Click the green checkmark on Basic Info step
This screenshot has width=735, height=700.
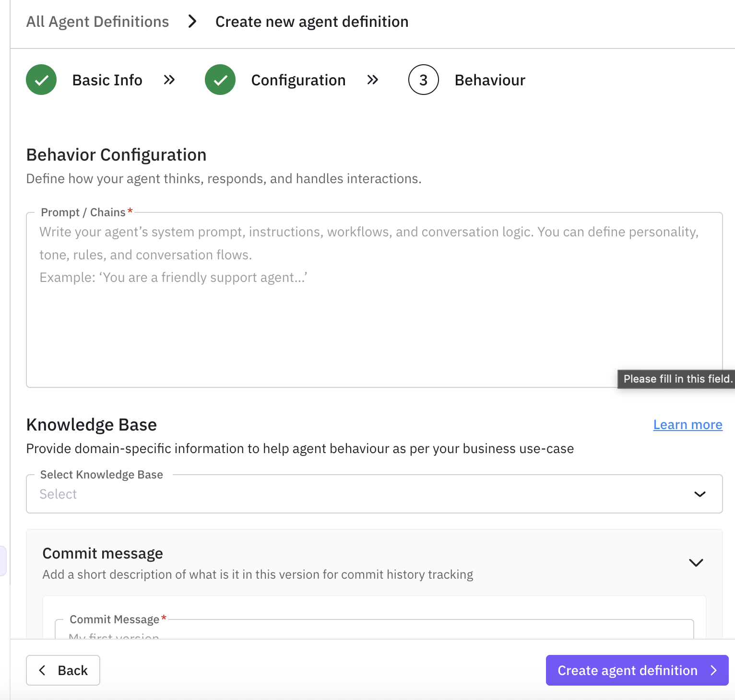[41, 80]
